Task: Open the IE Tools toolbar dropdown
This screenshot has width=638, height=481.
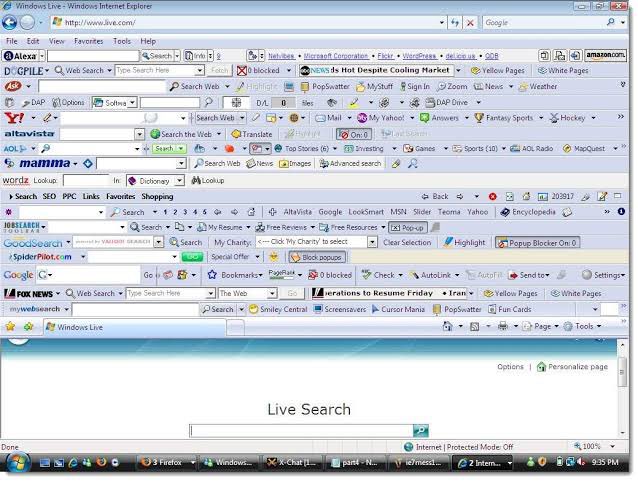Action: 599,326
